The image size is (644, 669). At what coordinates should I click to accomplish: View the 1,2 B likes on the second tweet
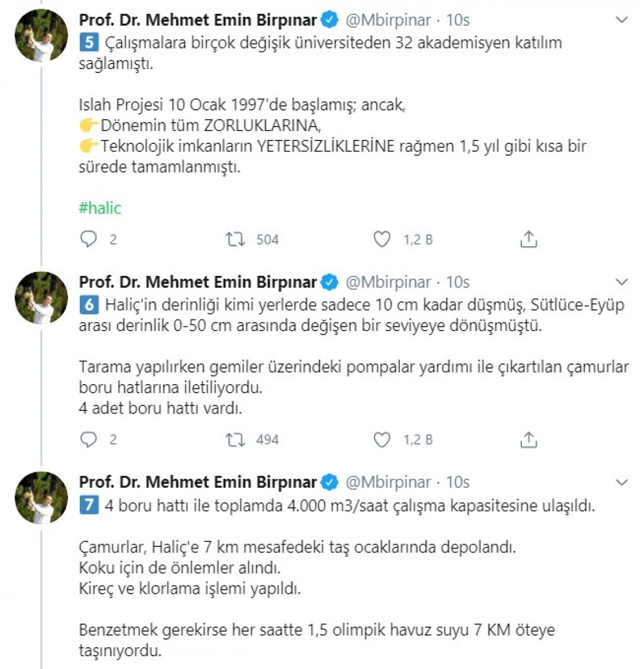[x=417, y=440]
